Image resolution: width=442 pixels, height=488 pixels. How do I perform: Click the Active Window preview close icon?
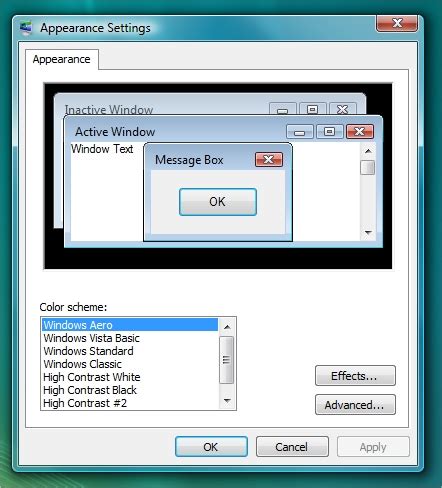[x=360, y=131]
